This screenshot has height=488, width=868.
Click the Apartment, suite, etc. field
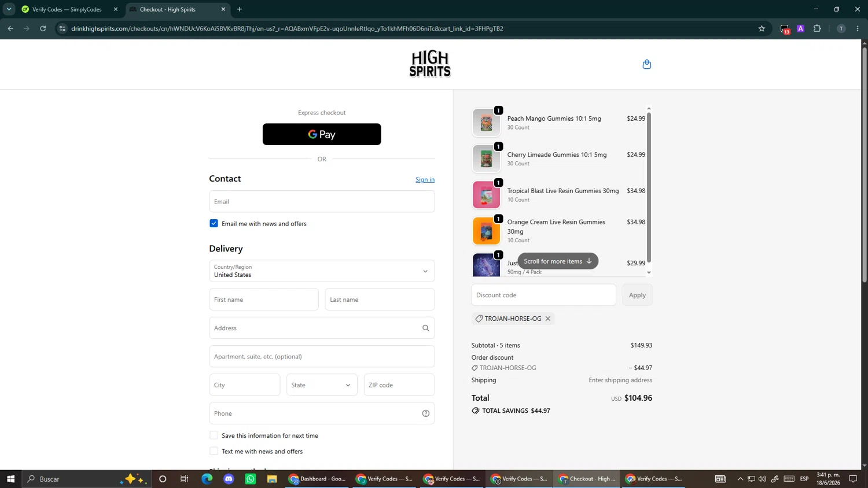pyautogui.click(x=322, y=356)
